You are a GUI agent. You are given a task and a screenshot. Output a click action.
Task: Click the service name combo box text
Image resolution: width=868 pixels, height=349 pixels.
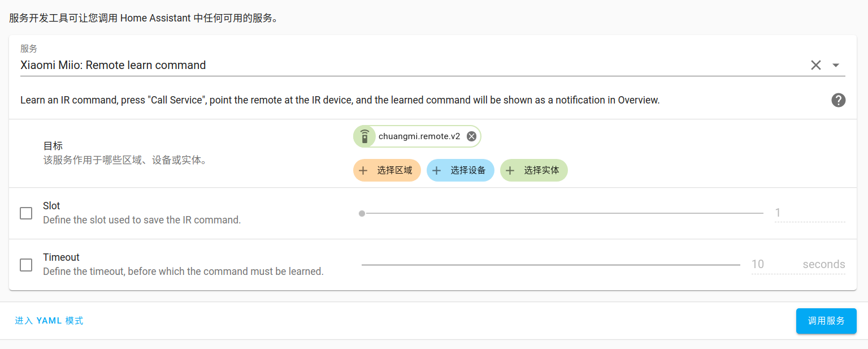tap(113, 65)
